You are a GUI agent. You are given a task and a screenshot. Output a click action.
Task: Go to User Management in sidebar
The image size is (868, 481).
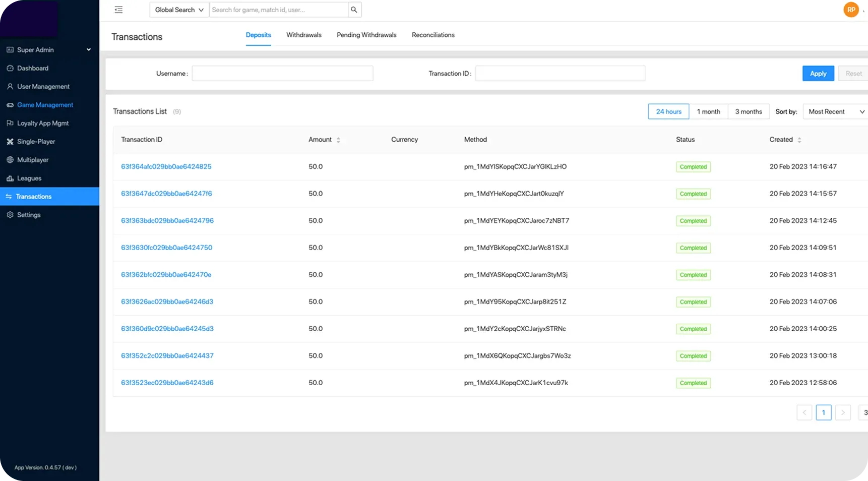pyautogui.click(x=43, y=87)
